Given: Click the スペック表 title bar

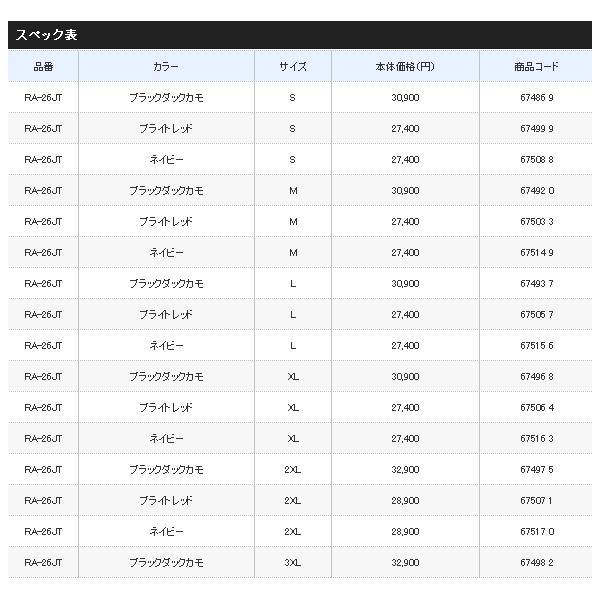Looking at the screenshot, I should coord(300,35).
